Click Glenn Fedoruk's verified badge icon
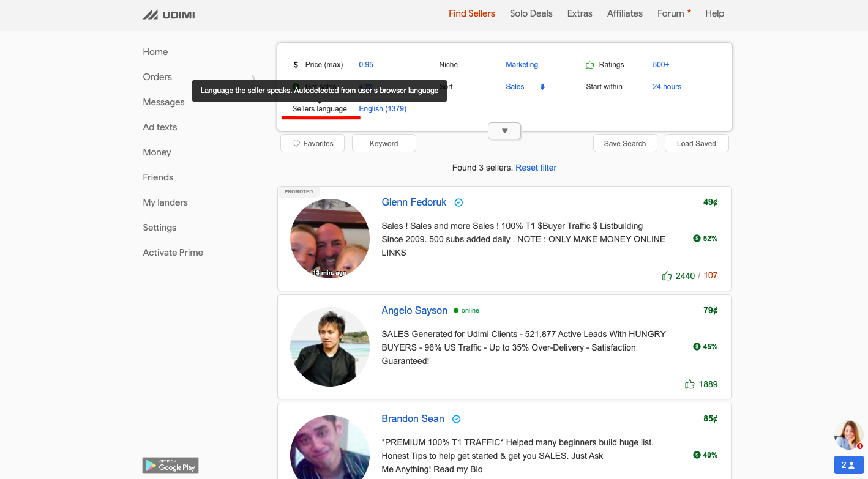The image size is (868, 479). click(x=458, y=202)
